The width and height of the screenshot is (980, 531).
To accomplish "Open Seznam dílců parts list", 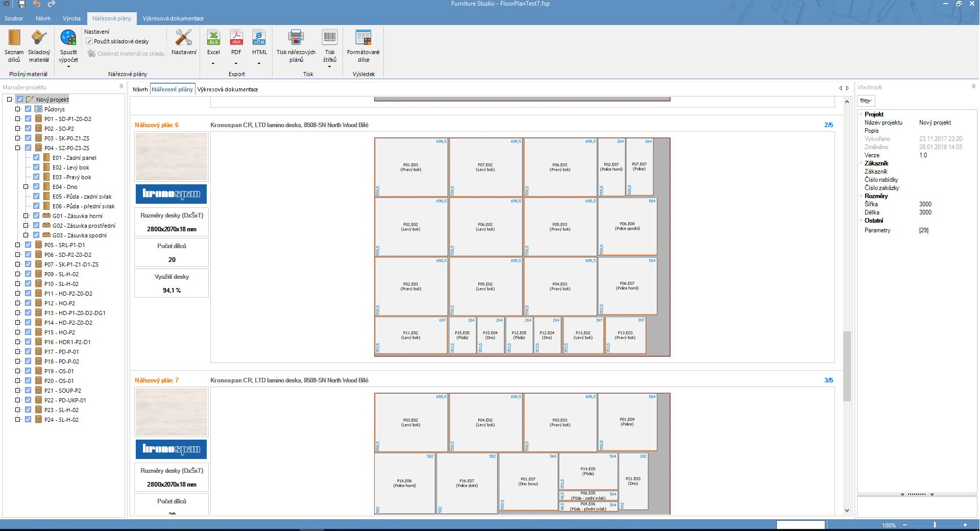I will click(14, 46).
